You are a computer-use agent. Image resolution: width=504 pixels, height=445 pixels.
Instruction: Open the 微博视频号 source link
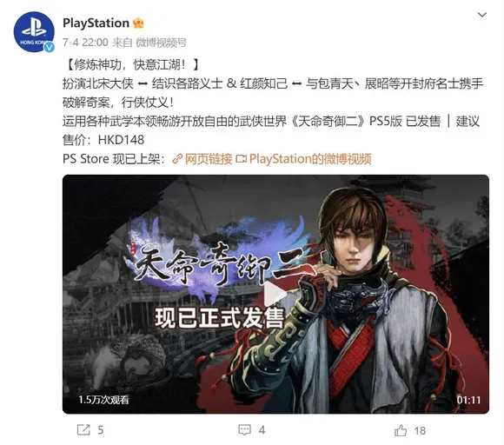click(x=161, y=42)
